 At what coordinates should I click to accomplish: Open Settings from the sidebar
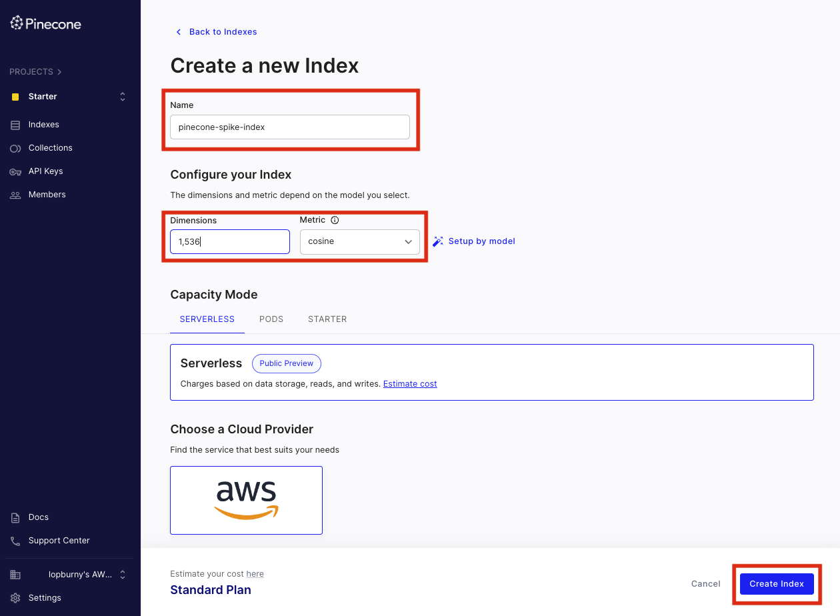(x=45, y=597)
